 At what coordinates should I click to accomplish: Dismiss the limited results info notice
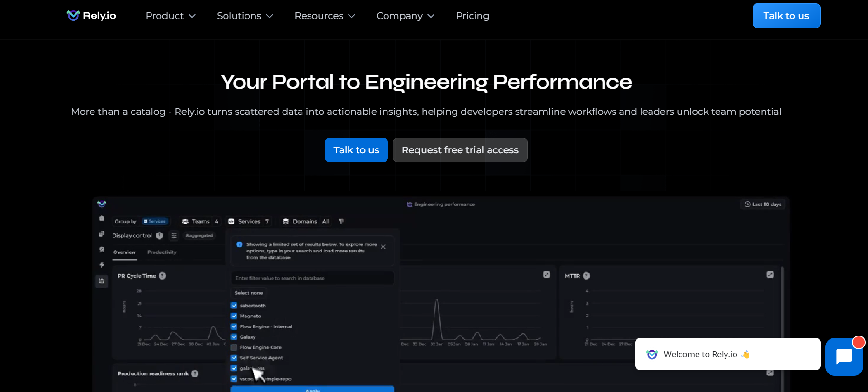point(383,247)
